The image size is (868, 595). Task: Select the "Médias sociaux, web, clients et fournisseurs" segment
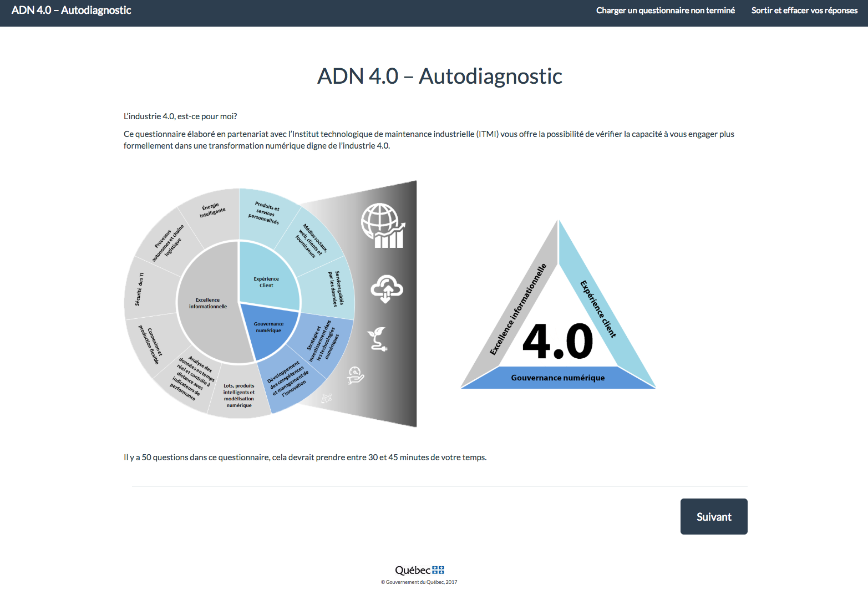[x=312, y=241]
